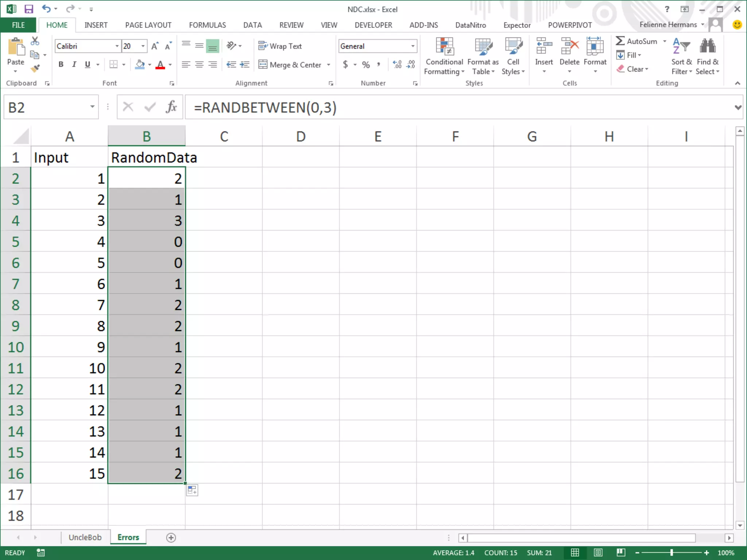Click the Increase Decimal icon
This screenshot has height=560, width=747.
[x=397, y=65]
